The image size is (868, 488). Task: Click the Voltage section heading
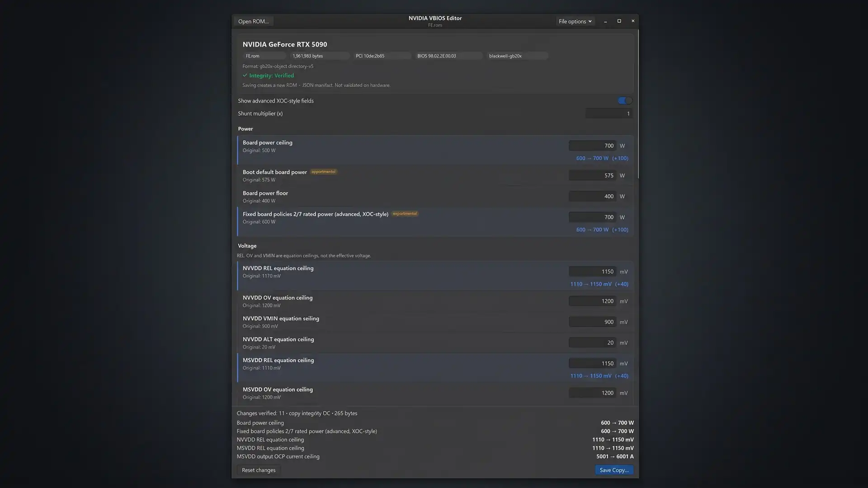247,246
